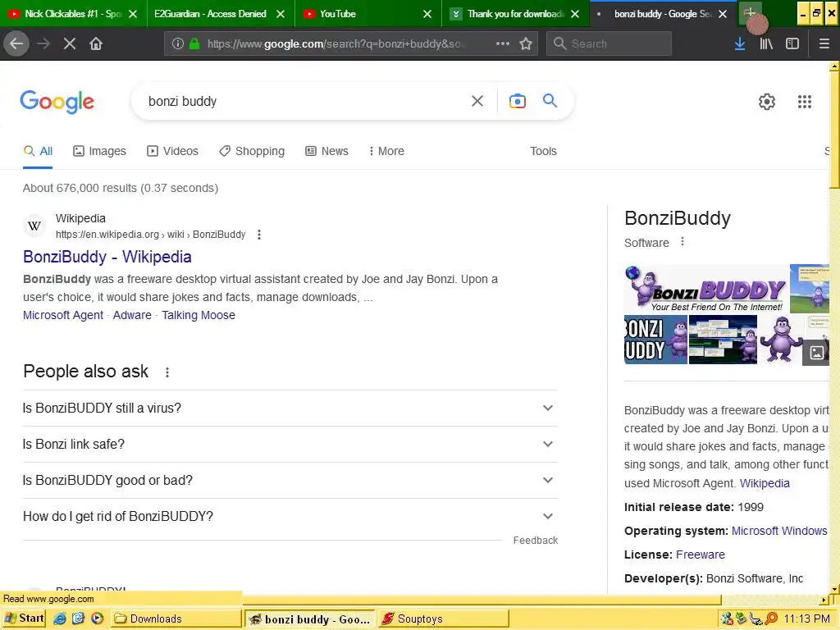The image size is (840, 630).
Task: Open a new tab with the plus button
Action: point(750,13)
